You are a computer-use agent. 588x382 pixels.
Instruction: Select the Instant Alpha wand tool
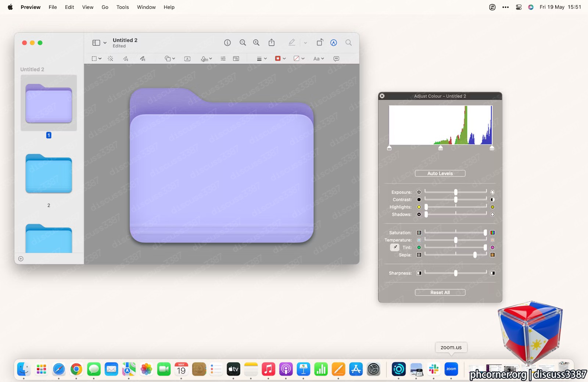110,58
